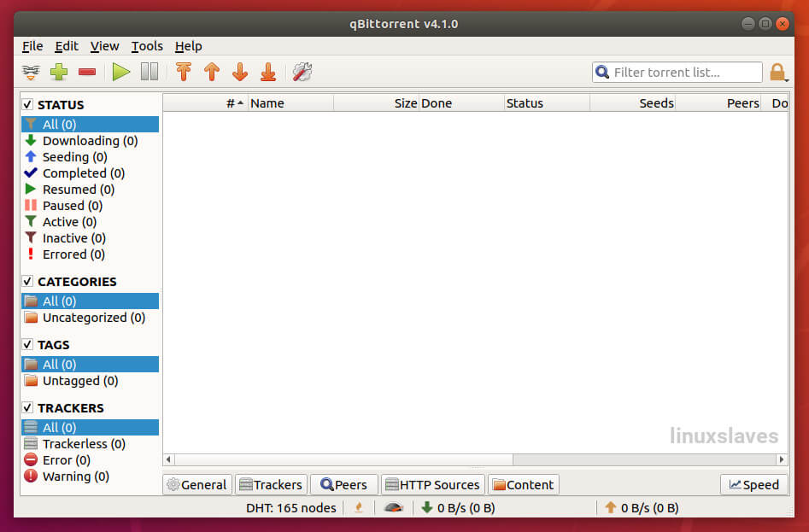The image size is (809, 532).
Task: Click the Add torrent link icon
Action: (x=31, y=73)
